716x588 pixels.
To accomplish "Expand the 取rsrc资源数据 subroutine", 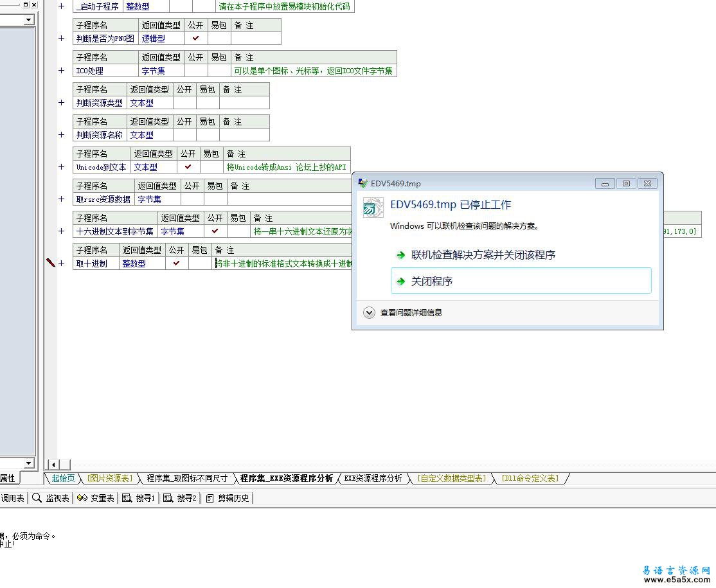I will [x=62, y=199].
